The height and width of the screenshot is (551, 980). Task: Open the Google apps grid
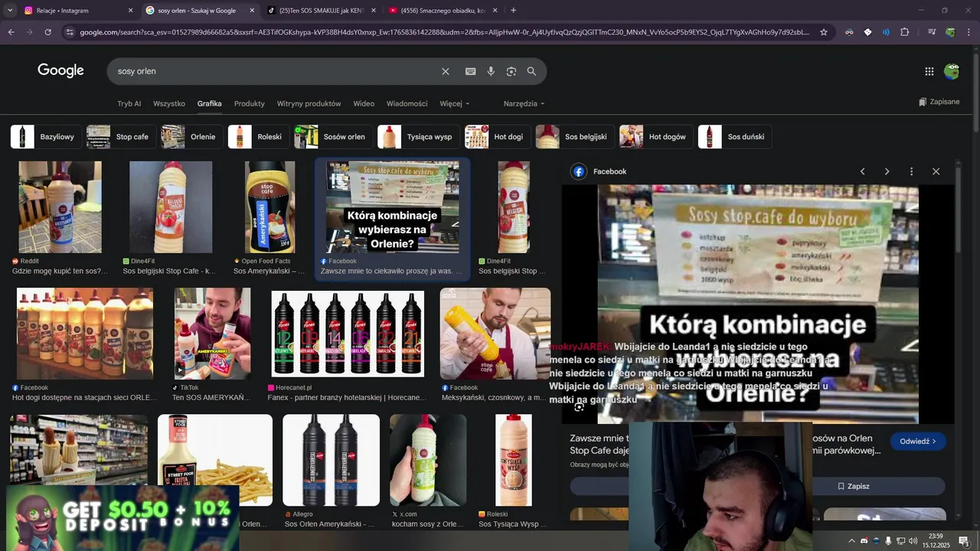(x=929, y=71)
